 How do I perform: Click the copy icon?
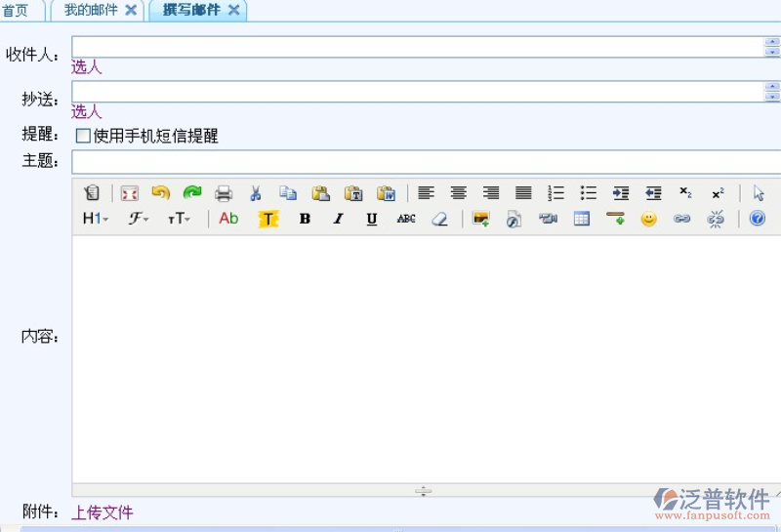(288, 192)
